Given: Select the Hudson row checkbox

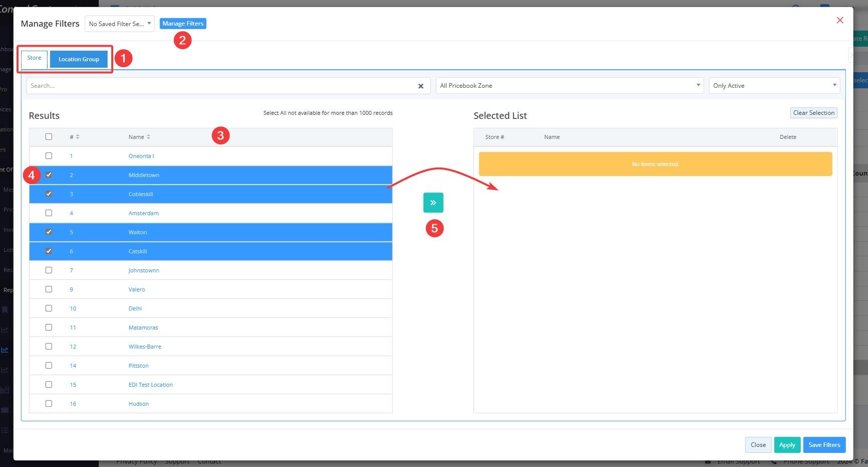Looking at the screenshot, I should [49, 403].
